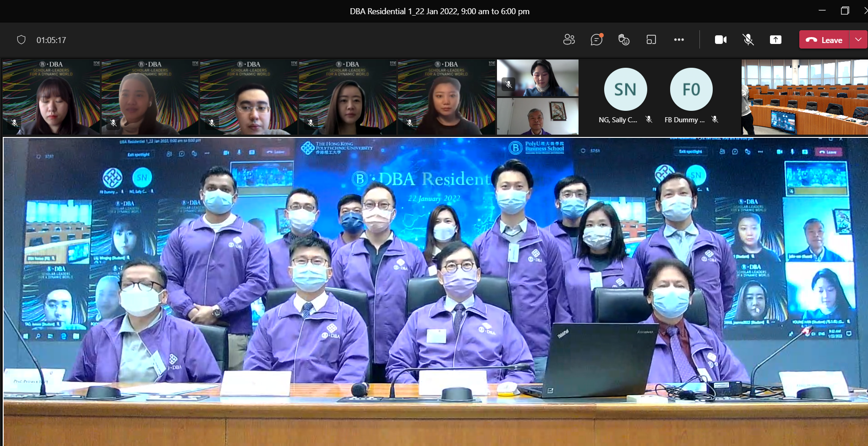Toggle the camera on or off
Viewport: 868px width, 446px height.
pyautogui.click(x=721, y=40)
